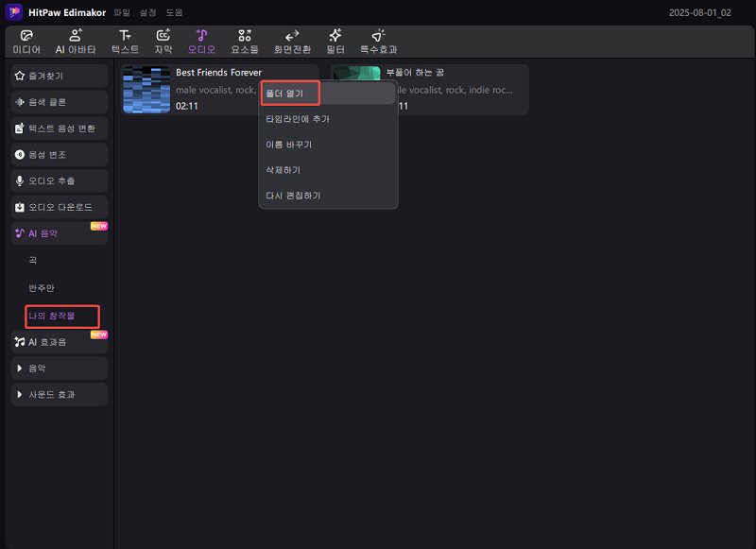Open the 음성 변조 category

(60, 154)
